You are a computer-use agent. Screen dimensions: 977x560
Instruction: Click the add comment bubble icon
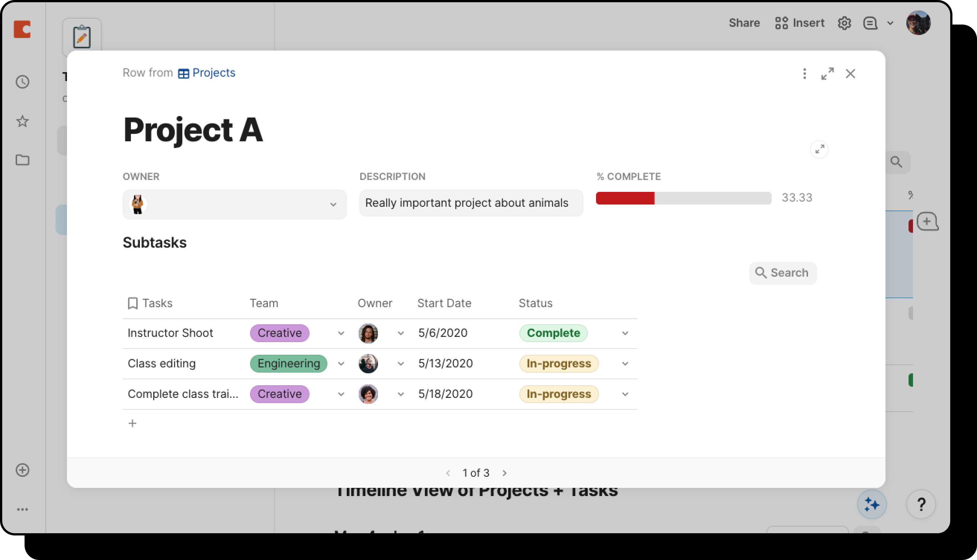coord(927,222)
